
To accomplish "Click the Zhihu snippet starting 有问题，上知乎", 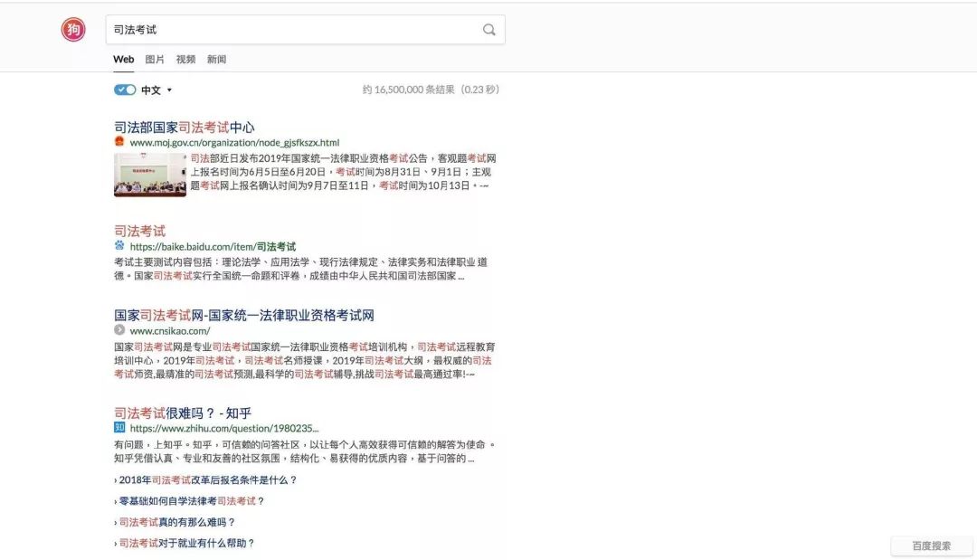I will pyautogui.click(x=304, y=451).
